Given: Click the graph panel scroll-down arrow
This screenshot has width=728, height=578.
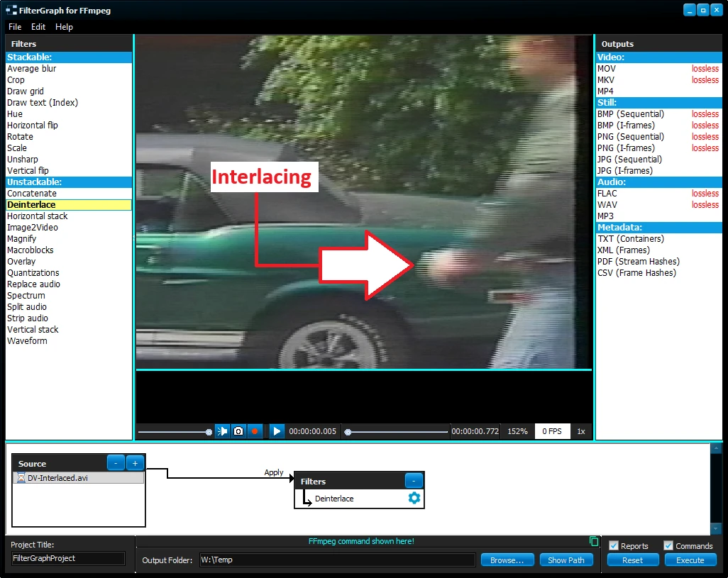Looking at the screenshot, I should 716,528.
